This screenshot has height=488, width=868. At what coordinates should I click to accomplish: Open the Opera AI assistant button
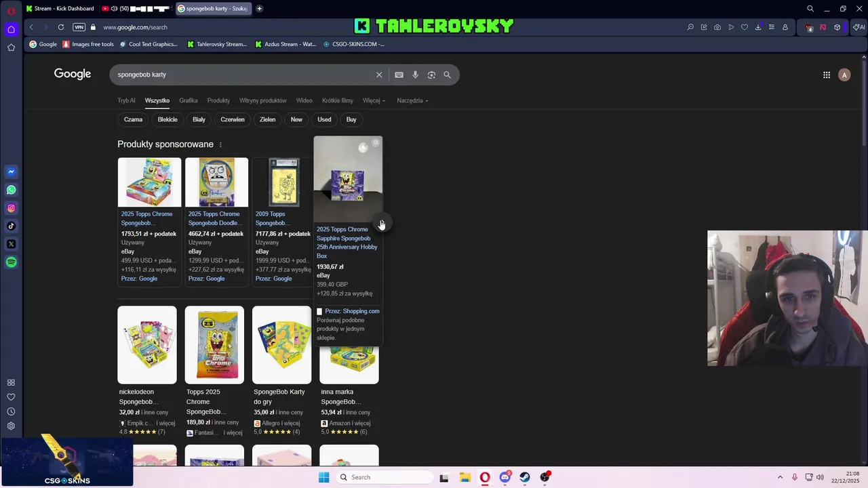[x=859, y=27]
